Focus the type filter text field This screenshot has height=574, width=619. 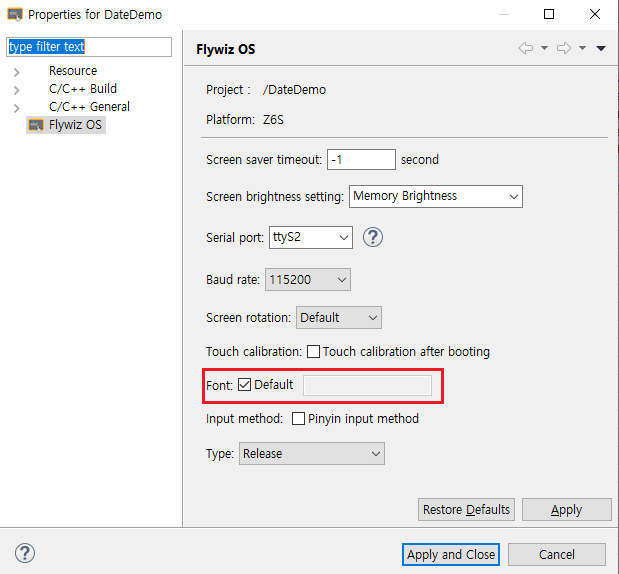coord(89,47)
